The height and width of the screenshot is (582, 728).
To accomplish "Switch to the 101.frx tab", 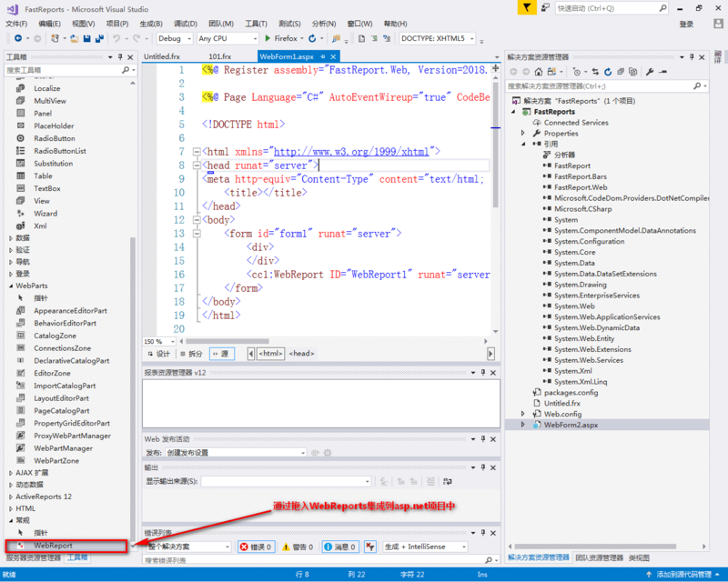I will point(219,56).
